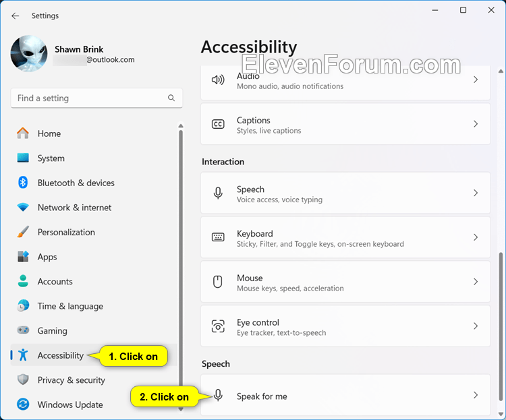Click the Accounts person icon

tap(23, 281)
